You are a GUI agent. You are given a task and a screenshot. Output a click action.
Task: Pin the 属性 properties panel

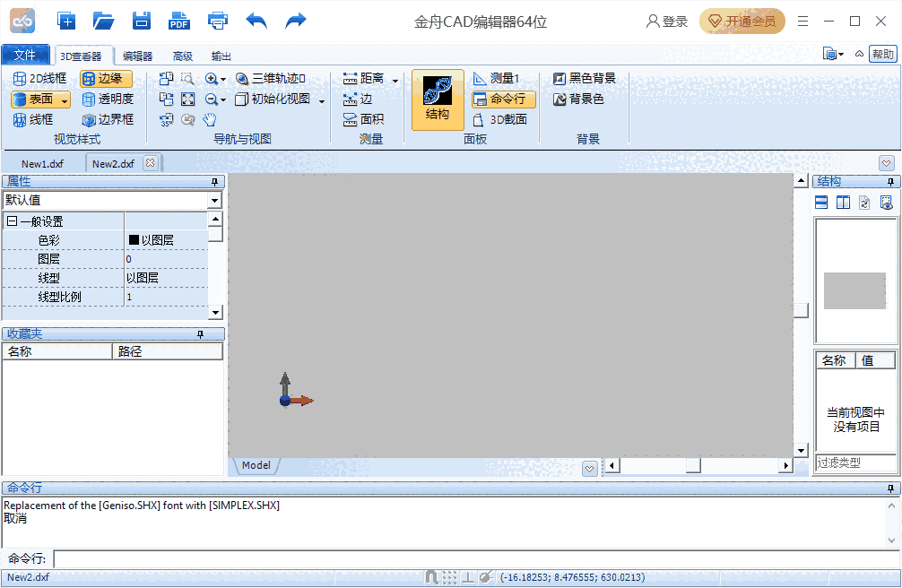(214, 182)
